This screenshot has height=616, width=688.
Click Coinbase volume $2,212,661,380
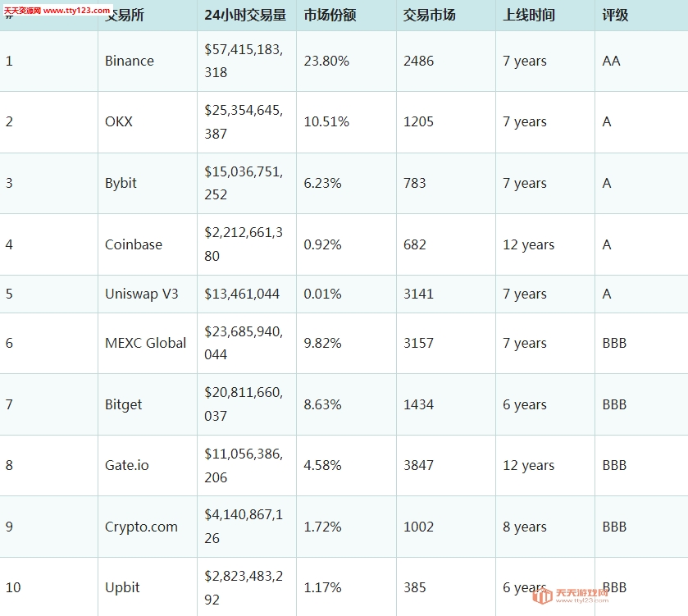(244, 244)
